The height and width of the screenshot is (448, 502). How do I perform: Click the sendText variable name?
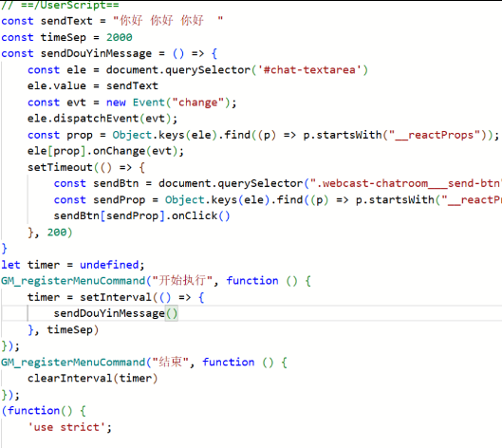coord(66,21)
